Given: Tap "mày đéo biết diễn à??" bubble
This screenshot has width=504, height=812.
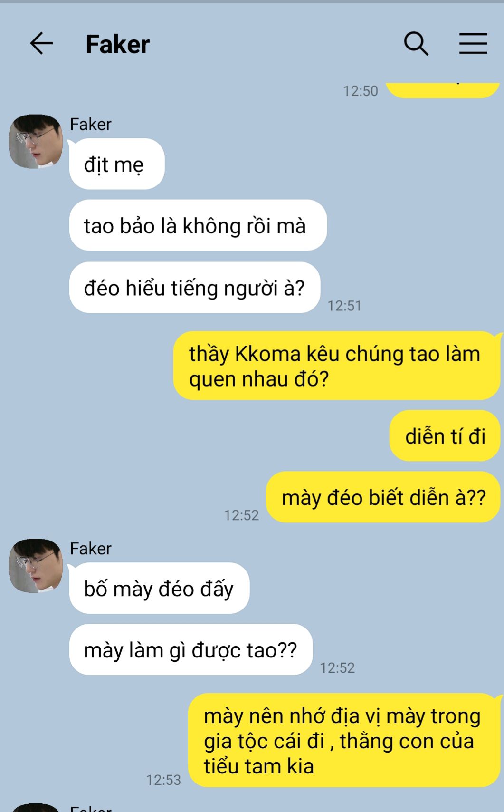Looking at the screenshot, I should click(383, 497).
